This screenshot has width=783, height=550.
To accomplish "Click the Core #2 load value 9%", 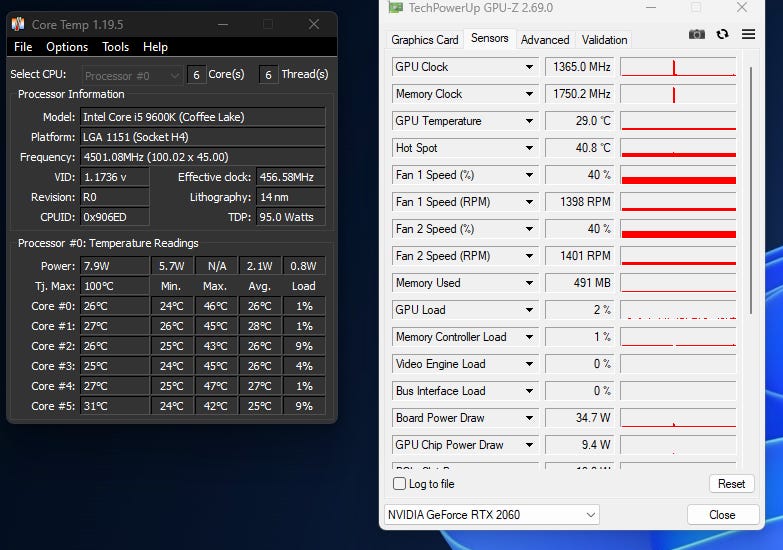I will (x=304, y=346).
